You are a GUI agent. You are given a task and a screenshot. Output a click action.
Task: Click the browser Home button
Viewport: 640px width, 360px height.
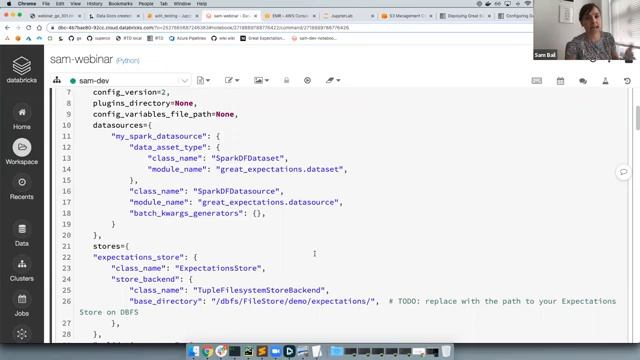click(39, 28)
